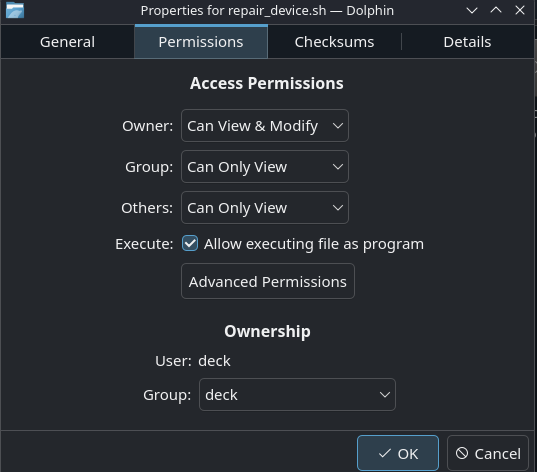Close the Properties dialog with the X icon
Viewport: 537px width, 472px height.
[x=520, y=11]
